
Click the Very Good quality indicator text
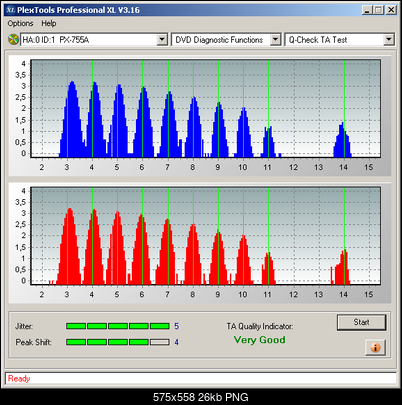point(260,340)
